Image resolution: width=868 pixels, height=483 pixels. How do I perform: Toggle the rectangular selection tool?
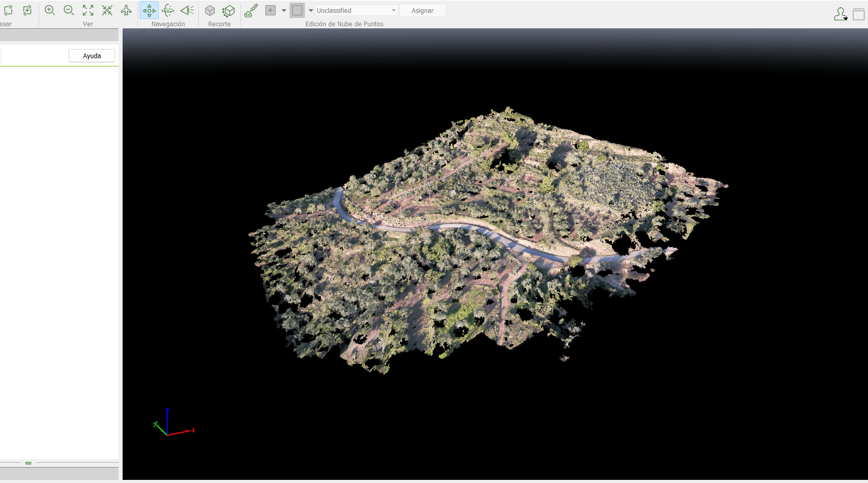298,10
